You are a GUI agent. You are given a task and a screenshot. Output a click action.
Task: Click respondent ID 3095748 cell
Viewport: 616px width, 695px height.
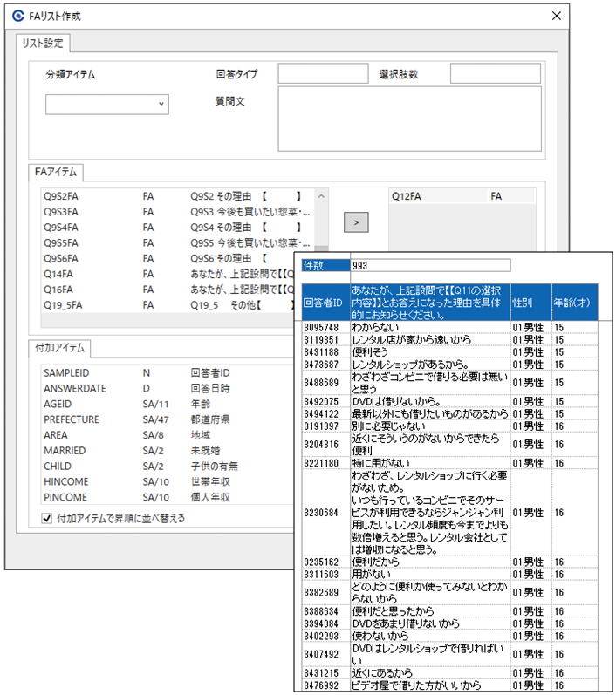pyautogui.click(x=326, y=327)
